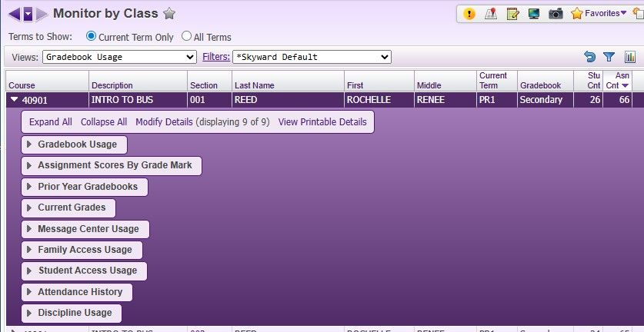Click the yellow exclamation alert icon
This screenshot has height=332, width=644.
click(x=469, y=14)
